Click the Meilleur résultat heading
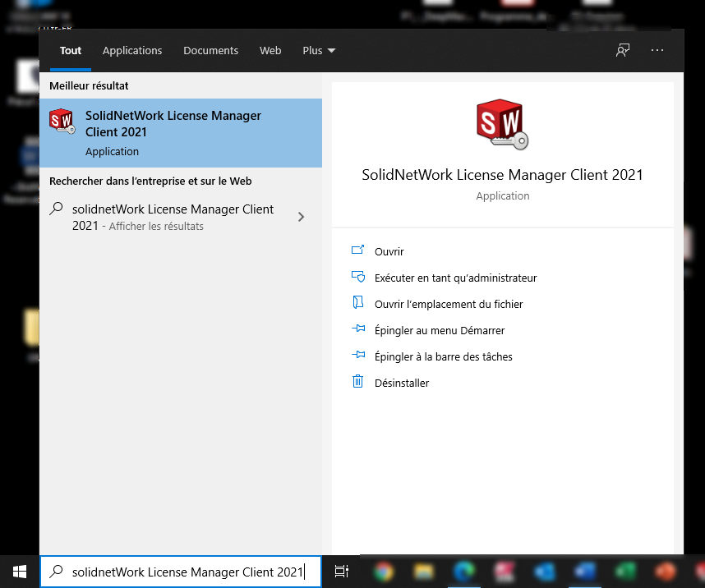 [89, 86]
